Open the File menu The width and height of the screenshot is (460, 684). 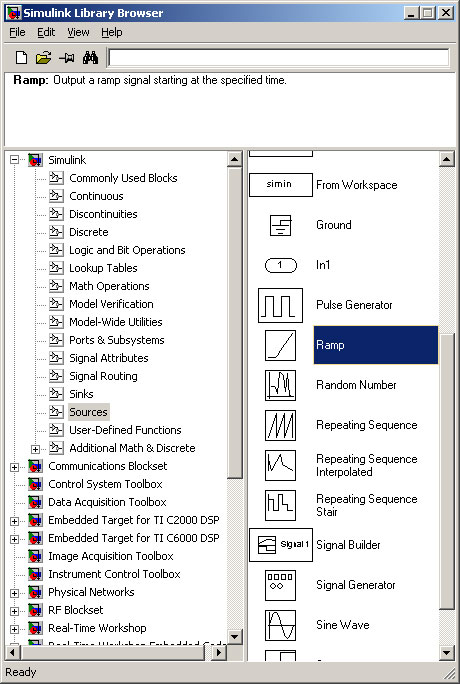tap(17, 32)
